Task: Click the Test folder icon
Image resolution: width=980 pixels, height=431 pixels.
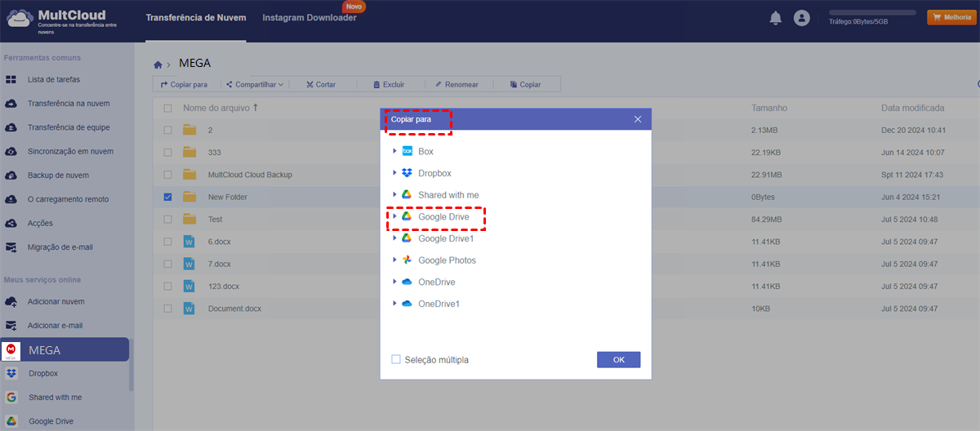Action: [x=190, y=220]
